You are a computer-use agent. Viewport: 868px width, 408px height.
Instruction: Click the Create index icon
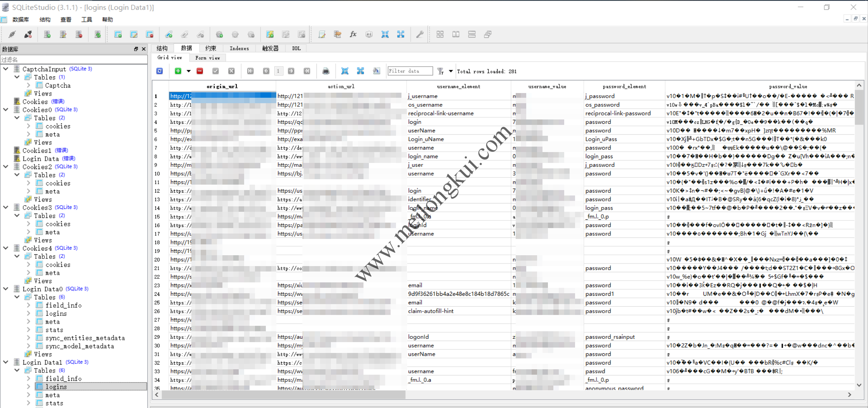click(169, 34)
